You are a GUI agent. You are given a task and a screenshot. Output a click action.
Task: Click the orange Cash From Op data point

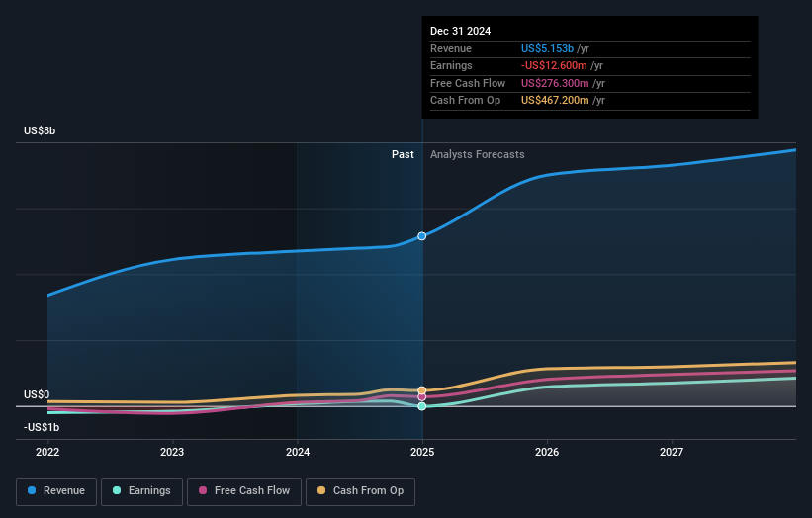click(x=422, y=390)
